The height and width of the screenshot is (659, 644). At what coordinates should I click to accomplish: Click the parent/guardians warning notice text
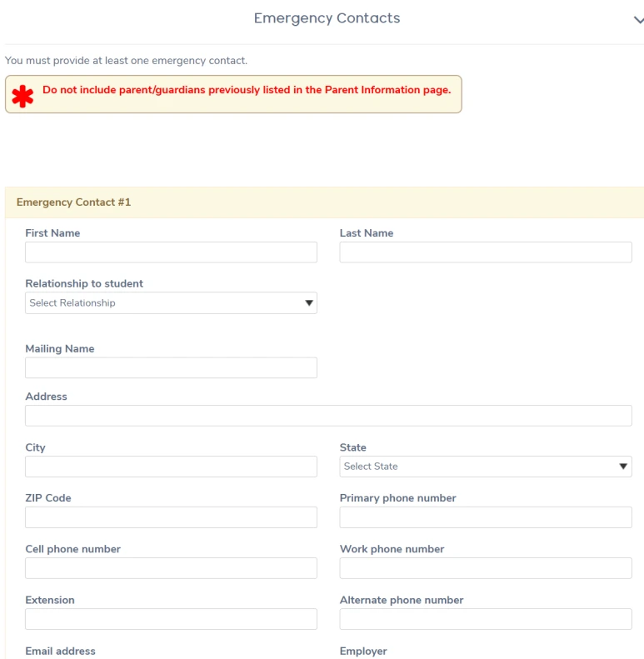247,90
